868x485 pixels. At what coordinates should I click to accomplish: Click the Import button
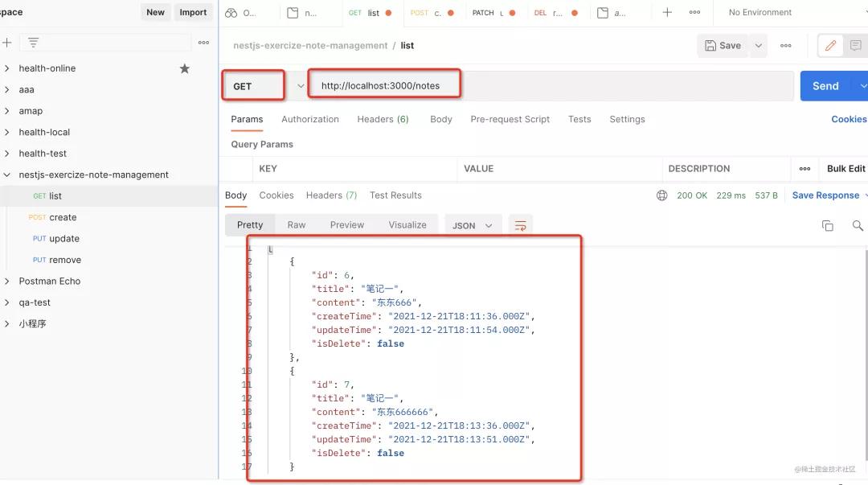(193, 12)
